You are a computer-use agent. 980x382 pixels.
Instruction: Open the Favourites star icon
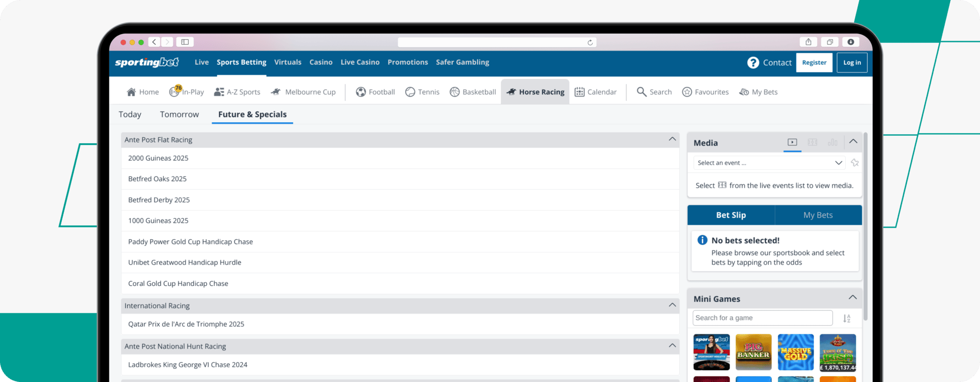[x=687, y=92]
